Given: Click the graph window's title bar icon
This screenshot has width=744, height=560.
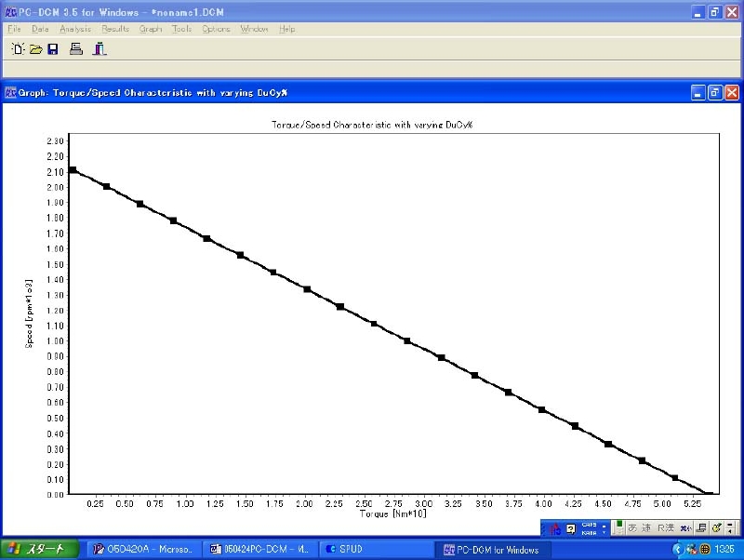Looking at the screenshot, I should click(x=10, y=92).
